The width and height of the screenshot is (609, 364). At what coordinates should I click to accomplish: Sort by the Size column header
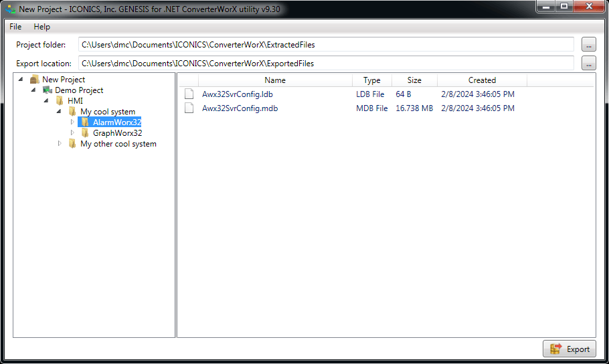coord(414,80)
